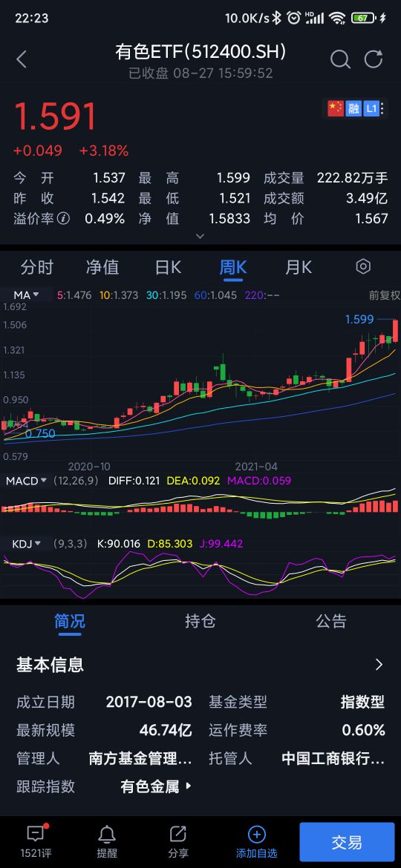Select the 简况 tab
Image resolution: width=401 pixels, height=868 pixels.
(x=69, y=621)
